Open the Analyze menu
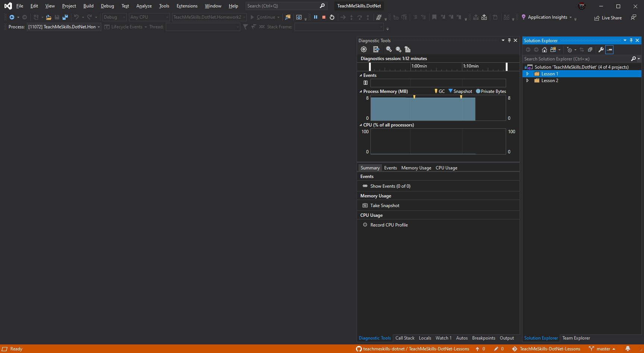Screen dimensions: 644x353 pos(144,6)
